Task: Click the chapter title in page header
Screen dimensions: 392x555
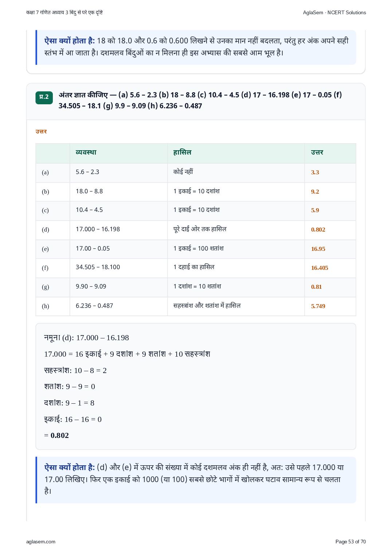Action: (x=64, y=12)
